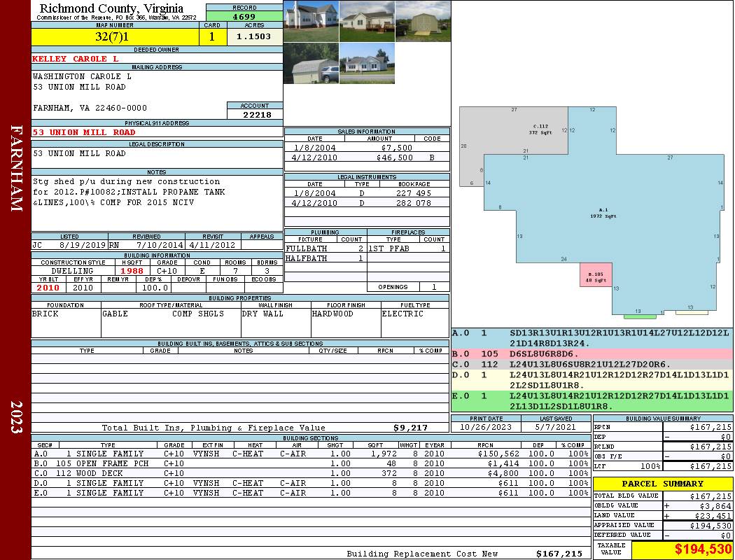This screenshot has width=735, height=560.
Task: Click year built value 2010 in red
Action: pyautogui.click(x=48, y=288)
